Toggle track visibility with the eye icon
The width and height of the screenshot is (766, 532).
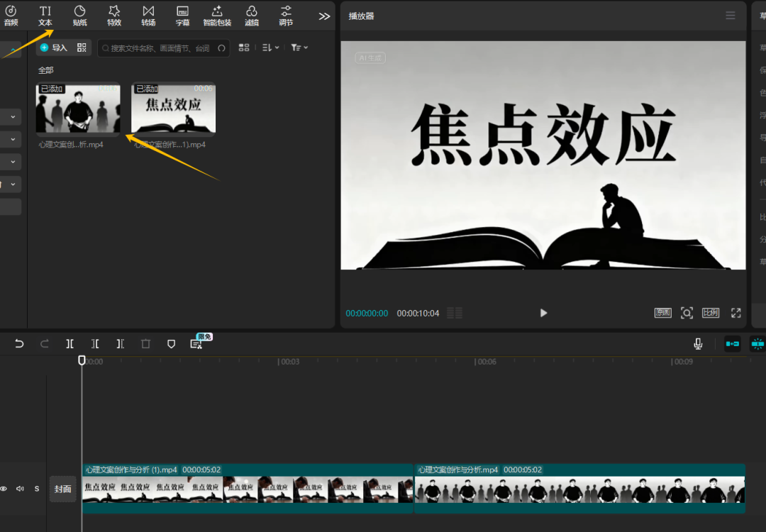click(x=4, y=489)
